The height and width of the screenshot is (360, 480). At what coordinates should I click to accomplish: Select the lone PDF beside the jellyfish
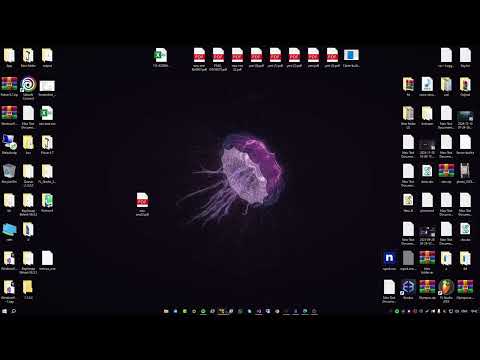[142, 200]
